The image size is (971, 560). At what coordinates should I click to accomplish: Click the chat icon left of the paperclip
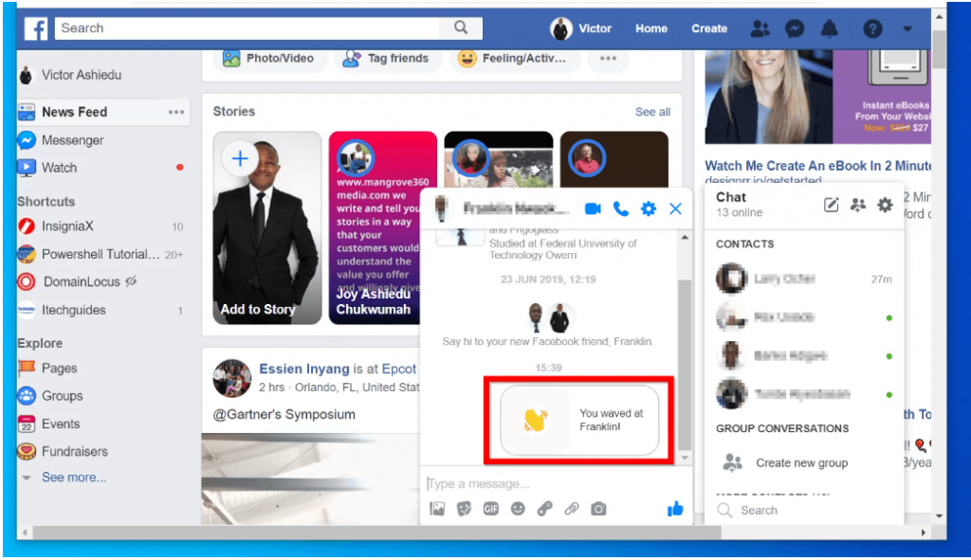tap(544, 509)
